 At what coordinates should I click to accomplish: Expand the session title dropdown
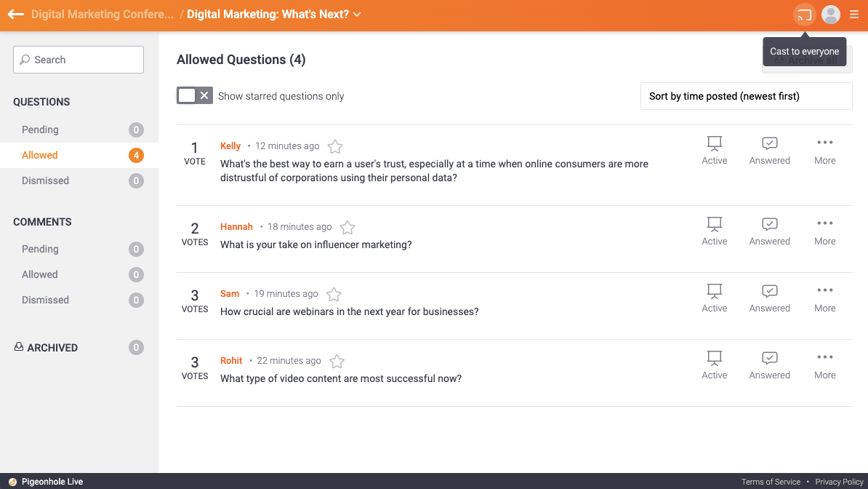[357, 15]
